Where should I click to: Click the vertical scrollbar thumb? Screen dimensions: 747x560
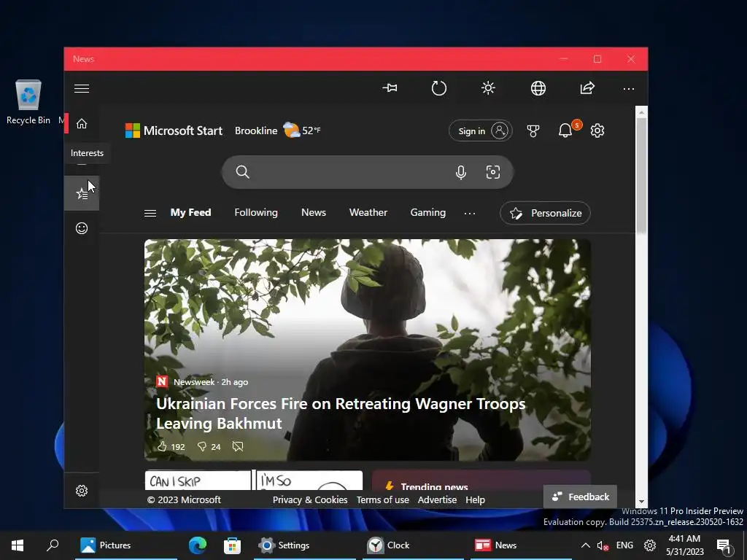click(x=641, y=175)
